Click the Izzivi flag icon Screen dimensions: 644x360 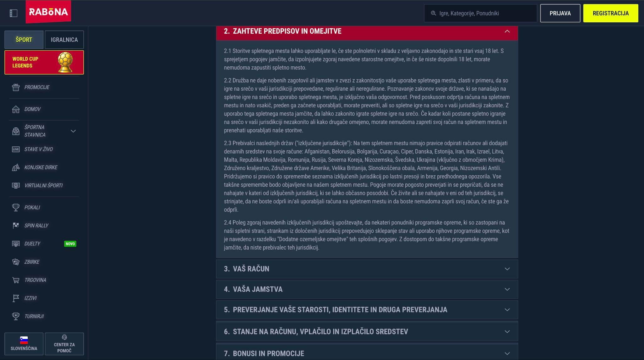point(16,298)
